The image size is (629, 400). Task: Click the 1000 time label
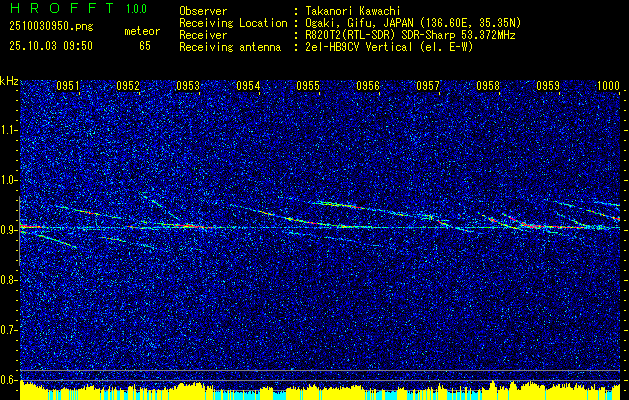608,85
